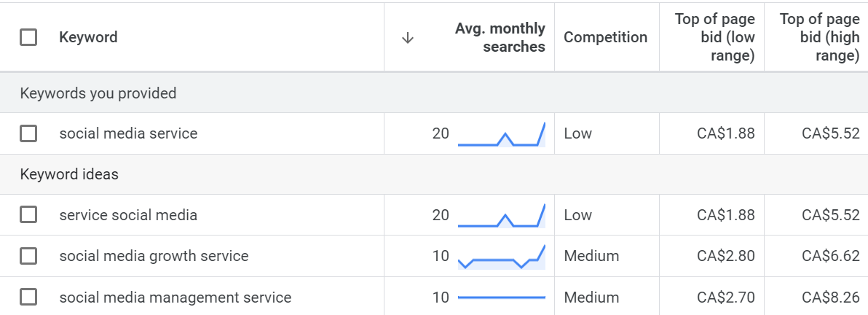The image size is (868, 315).
Task: Tick the social media growth service checkbox
Action: [28, 256]
